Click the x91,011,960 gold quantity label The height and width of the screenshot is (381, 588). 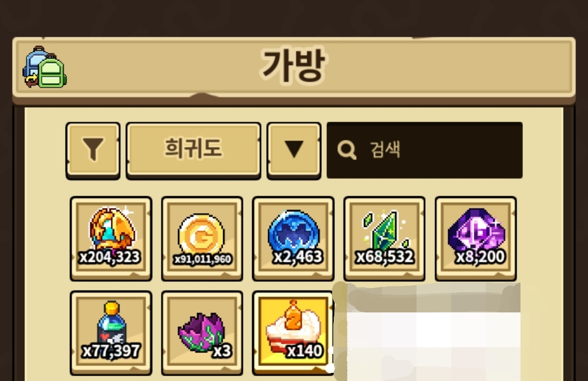coord(203,259)
